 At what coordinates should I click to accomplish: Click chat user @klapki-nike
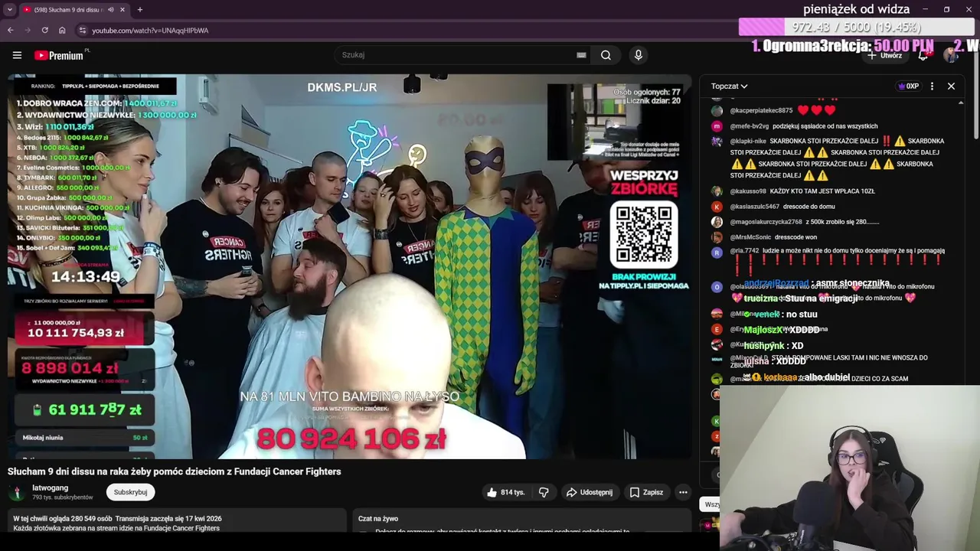748,142
